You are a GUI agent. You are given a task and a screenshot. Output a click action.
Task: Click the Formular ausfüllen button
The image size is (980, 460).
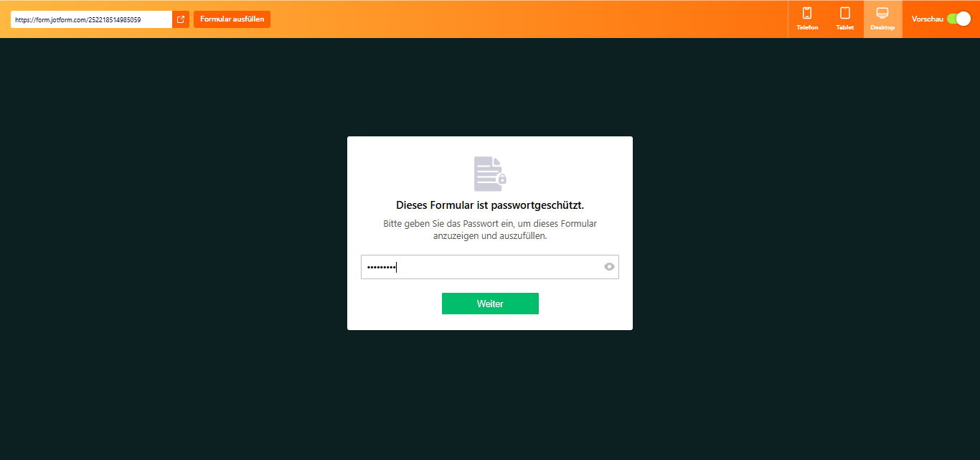[232, 19]
